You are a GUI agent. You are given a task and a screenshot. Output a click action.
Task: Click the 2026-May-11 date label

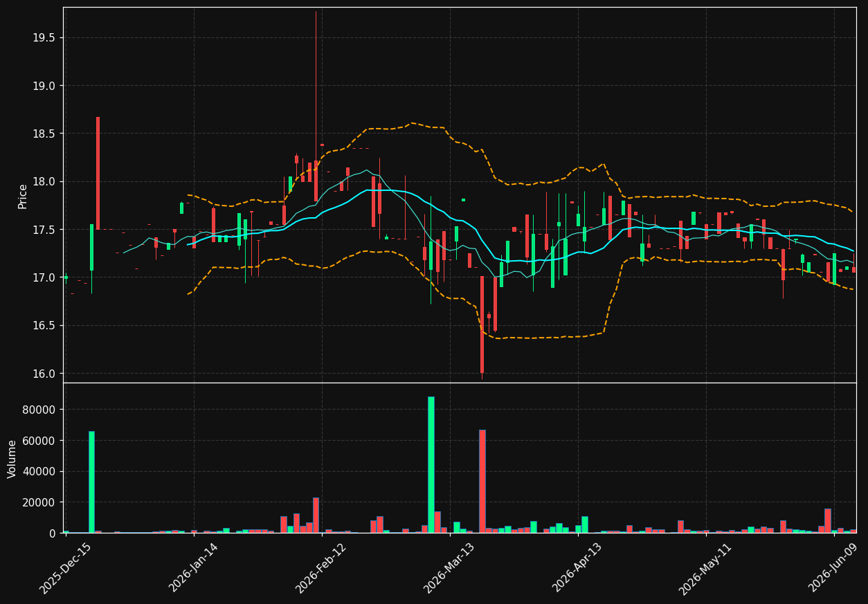[705, 568]
